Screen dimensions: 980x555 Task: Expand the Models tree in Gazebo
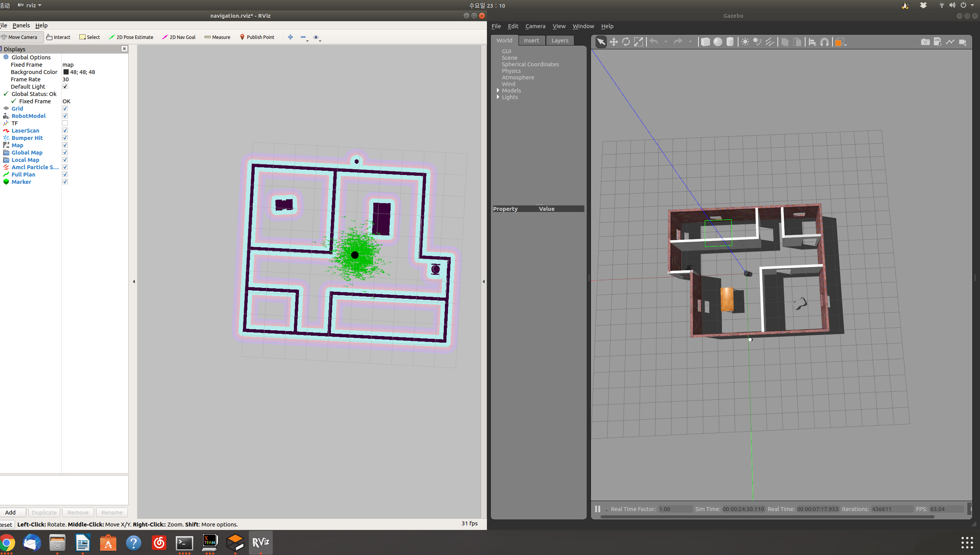point(498,90)
